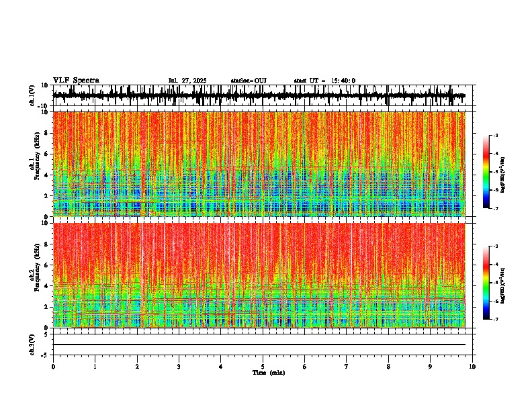Click inside the ch.2 spectrogram plot
The image size is (532, 411).
(x=259, y=275)
